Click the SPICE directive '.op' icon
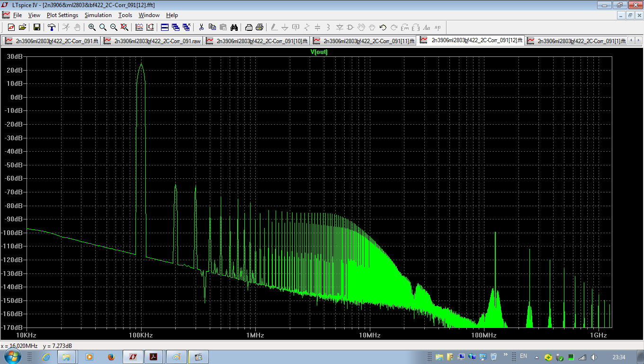Screen dimensions: 644x364 coord(438,27)
